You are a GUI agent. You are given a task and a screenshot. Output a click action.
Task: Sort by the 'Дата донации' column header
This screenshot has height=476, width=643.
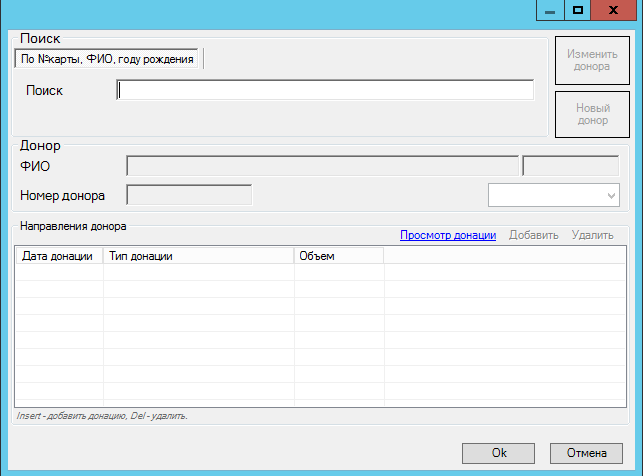(59, 256)
